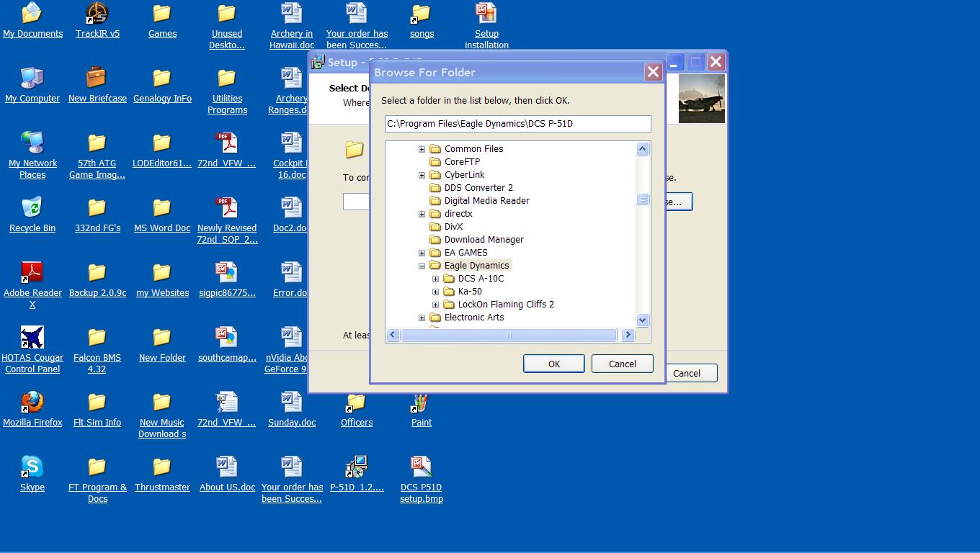This screenshot has width=980, height=553.
Task: Expand the DCS A-10C subfolder node
Action: coord(435,279)
